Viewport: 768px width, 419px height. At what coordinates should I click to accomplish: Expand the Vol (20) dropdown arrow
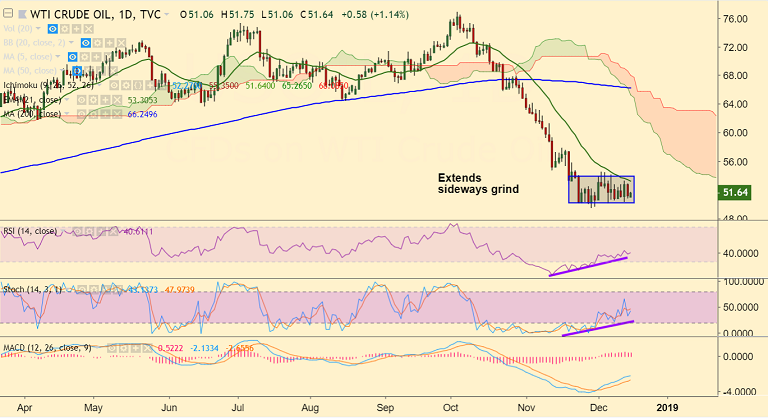pyautogui.click(x=38, y=28)
